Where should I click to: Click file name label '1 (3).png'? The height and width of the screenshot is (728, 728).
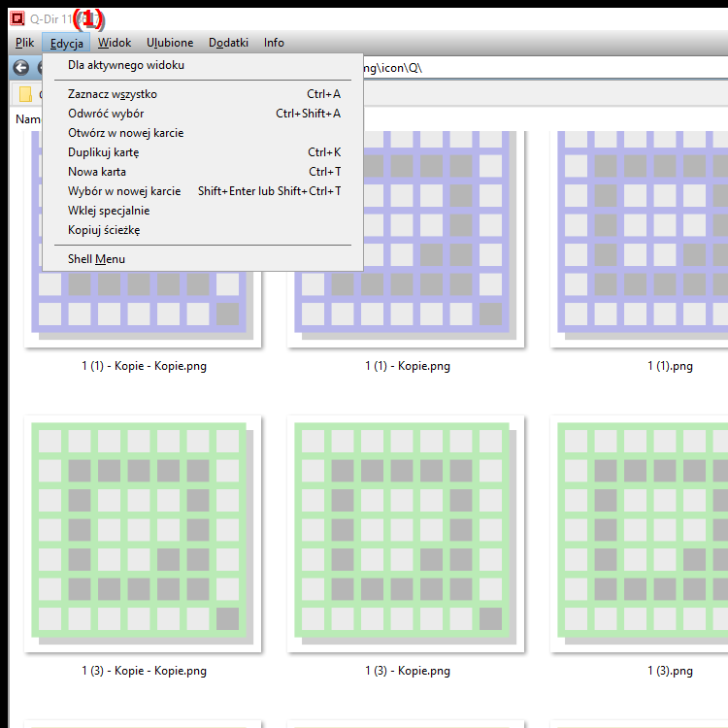(670, 671)
